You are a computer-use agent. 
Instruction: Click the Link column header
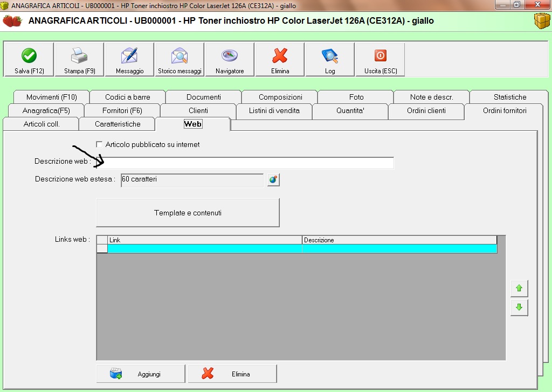point(204,240)
